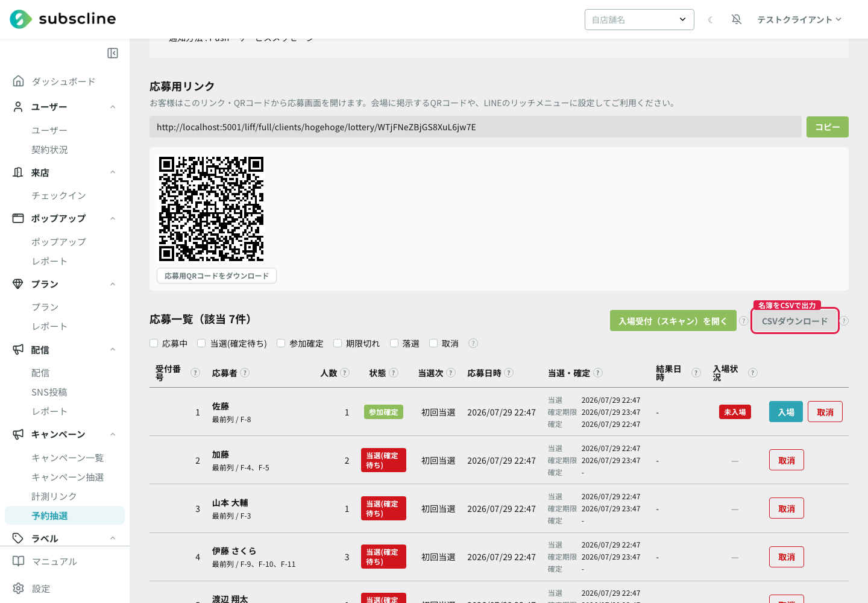Go to ダッシュボード in sidebar

point(64,81)
